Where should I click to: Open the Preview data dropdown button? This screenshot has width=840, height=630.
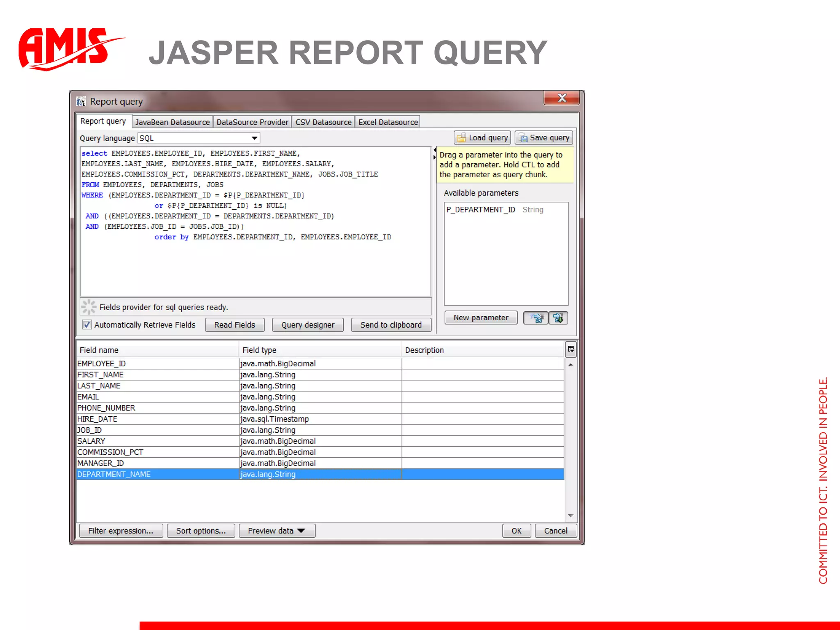click(x=277, y=531)
